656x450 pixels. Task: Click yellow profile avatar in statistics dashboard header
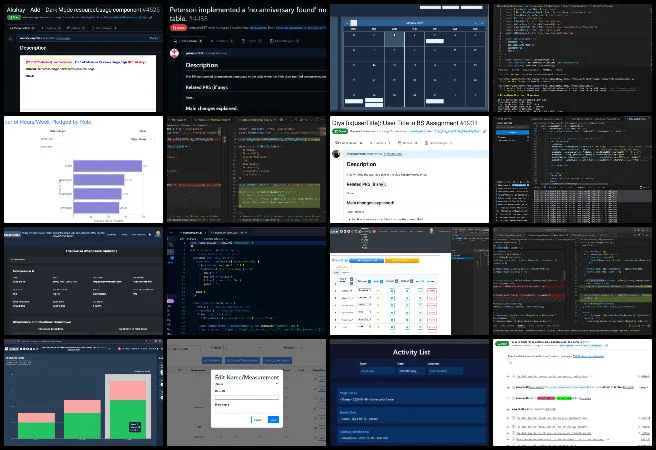[x=158, y=233]
